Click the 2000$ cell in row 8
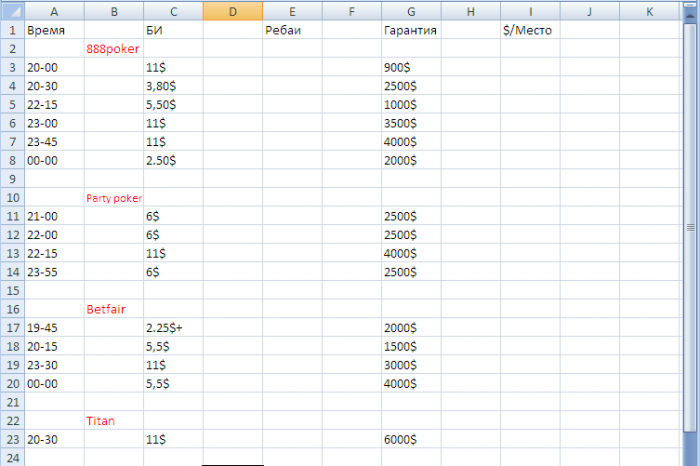The height and width of the screenshot is (466, 700). [411, 160]
